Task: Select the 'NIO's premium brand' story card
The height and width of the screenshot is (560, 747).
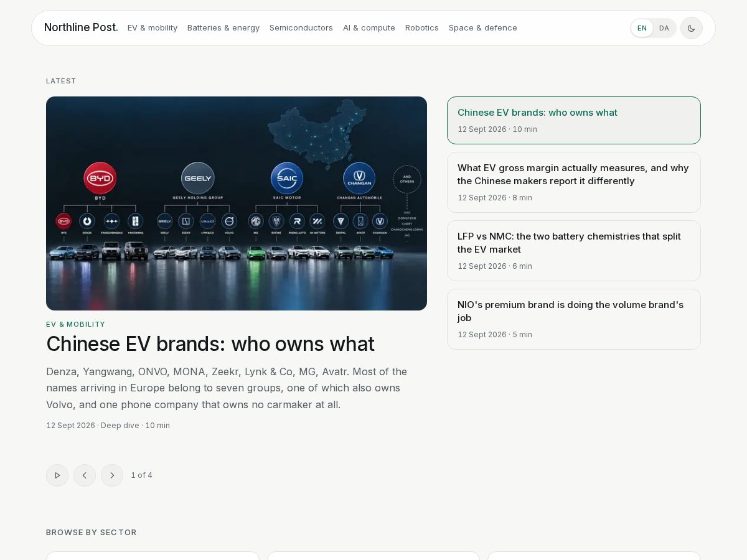Action: click(574, 319)
